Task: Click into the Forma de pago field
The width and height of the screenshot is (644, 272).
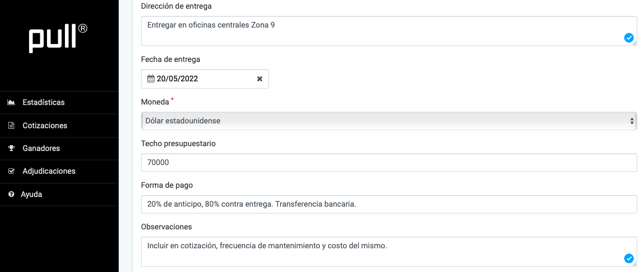Action: (x=389, y=204)
